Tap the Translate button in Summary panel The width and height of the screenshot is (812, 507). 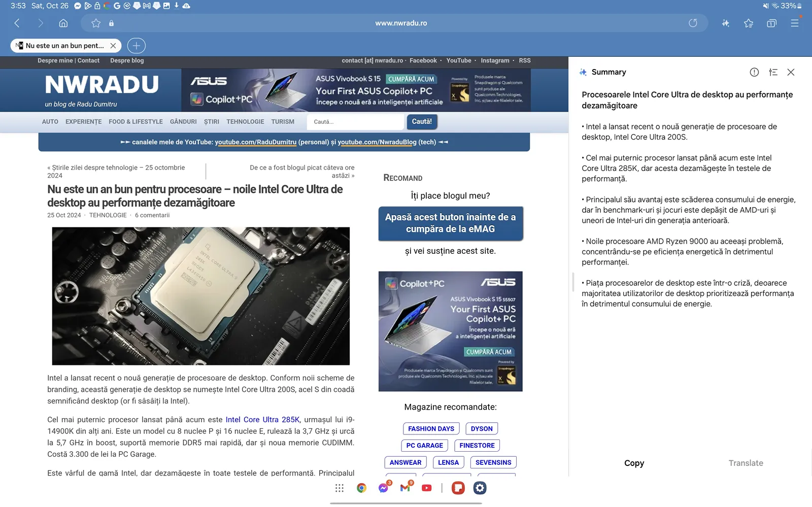[x=746, y=463]
